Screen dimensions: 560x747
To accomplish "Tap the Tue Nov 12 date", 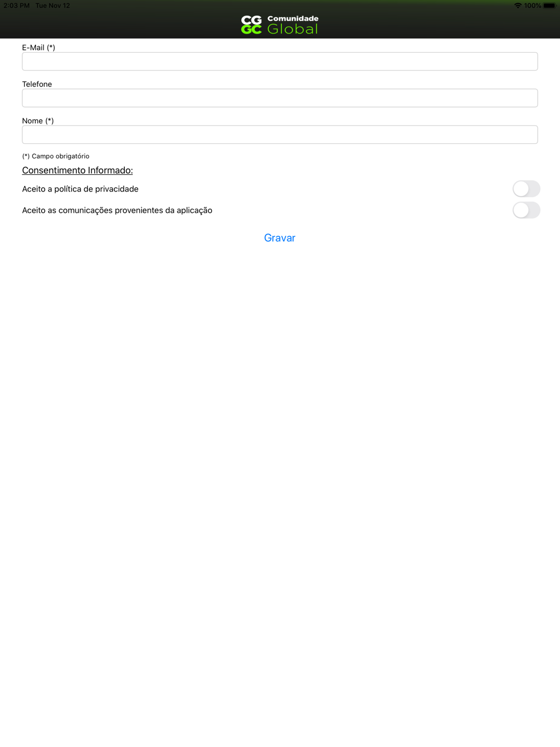I will pos(53,6).
